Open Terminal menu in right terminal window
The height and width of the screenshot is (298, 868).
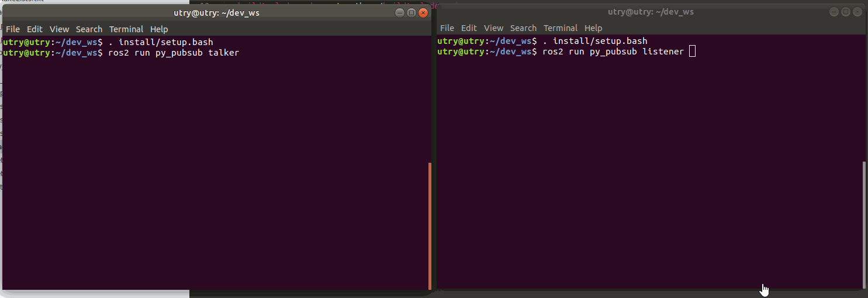tap(561, 28)
